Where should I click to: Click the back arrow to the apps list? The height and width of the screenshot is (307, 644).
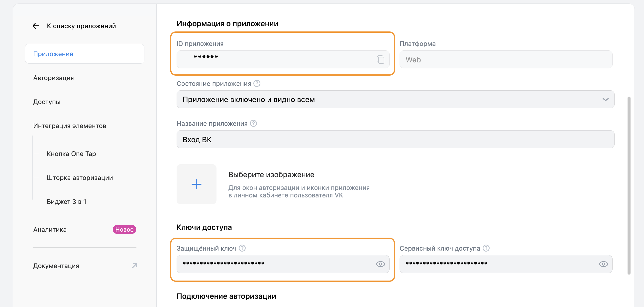point(36,26)
